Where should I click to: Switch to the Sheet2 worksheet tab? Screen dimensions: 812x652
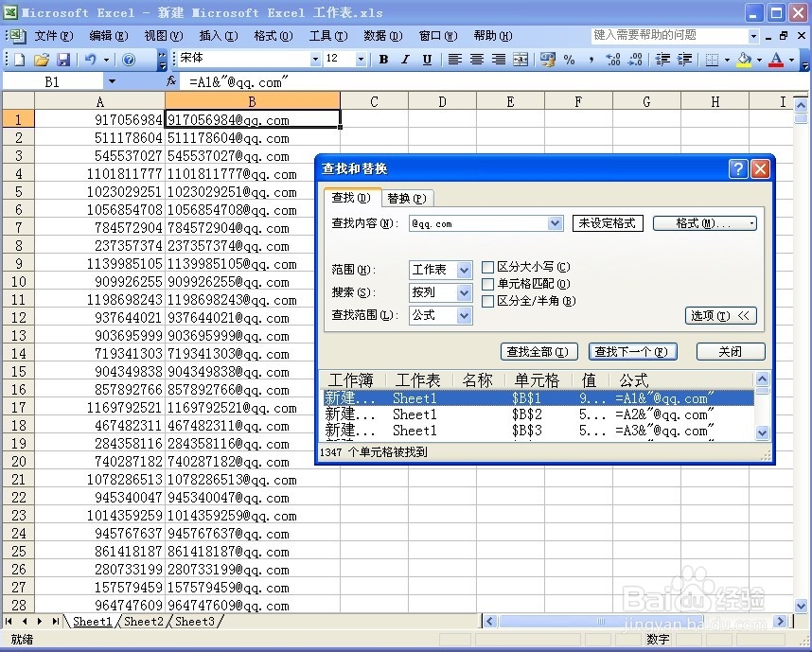click(144, 621)
